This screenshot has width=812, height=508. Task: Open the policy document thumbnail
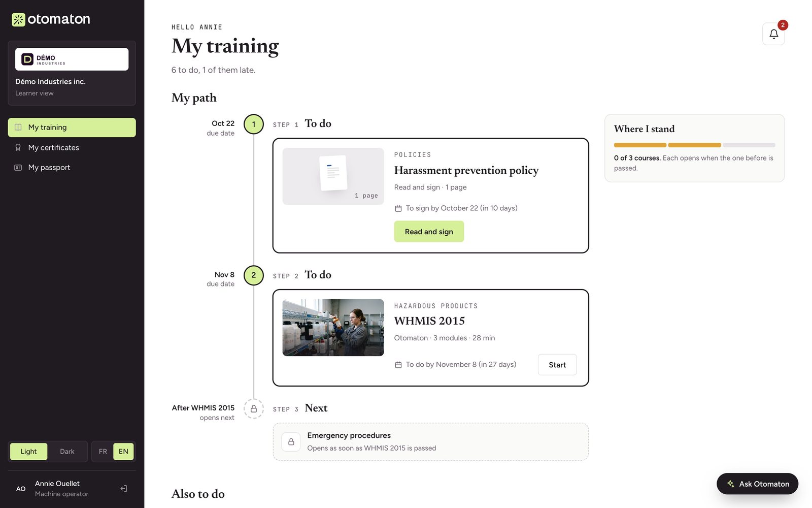(x=333, y=176)
